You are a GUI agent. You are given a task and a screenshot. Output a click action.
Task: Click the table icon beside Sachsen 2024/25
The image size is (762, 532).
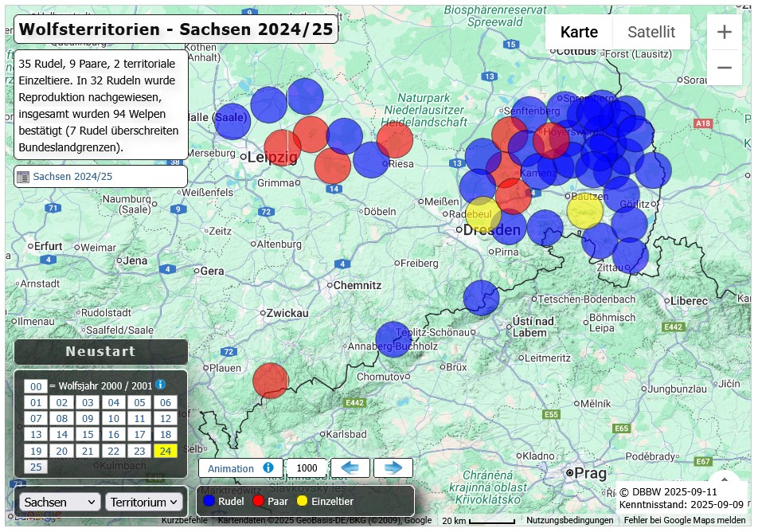click(22, 177)
